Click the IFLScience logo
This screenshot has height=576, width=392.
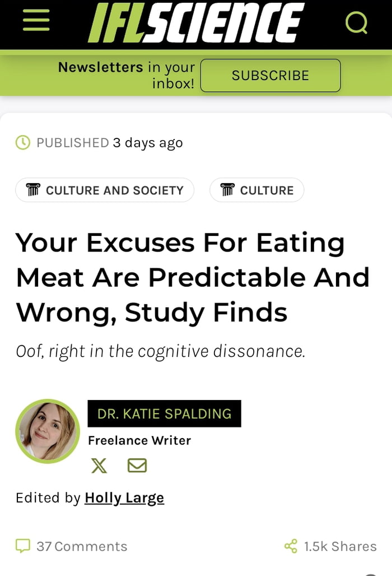pyautogui.click(x=196, y=22)
